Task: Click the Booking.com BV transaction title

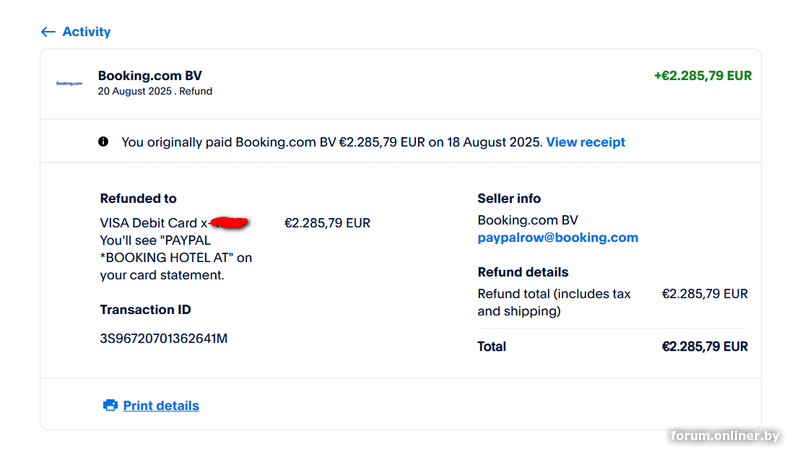Action: [149, 76]
